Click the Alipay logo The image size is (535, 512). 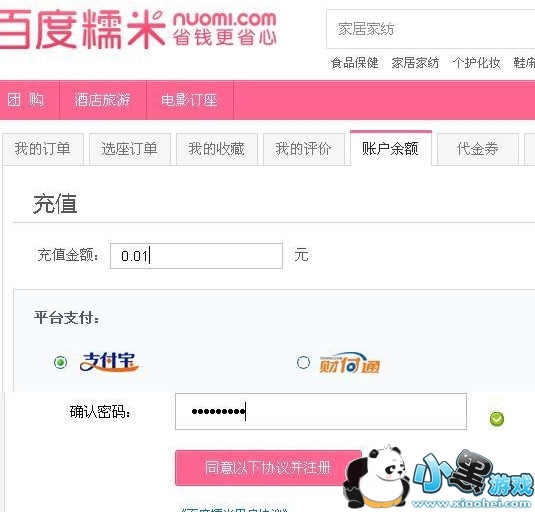[x=109, y=362]
